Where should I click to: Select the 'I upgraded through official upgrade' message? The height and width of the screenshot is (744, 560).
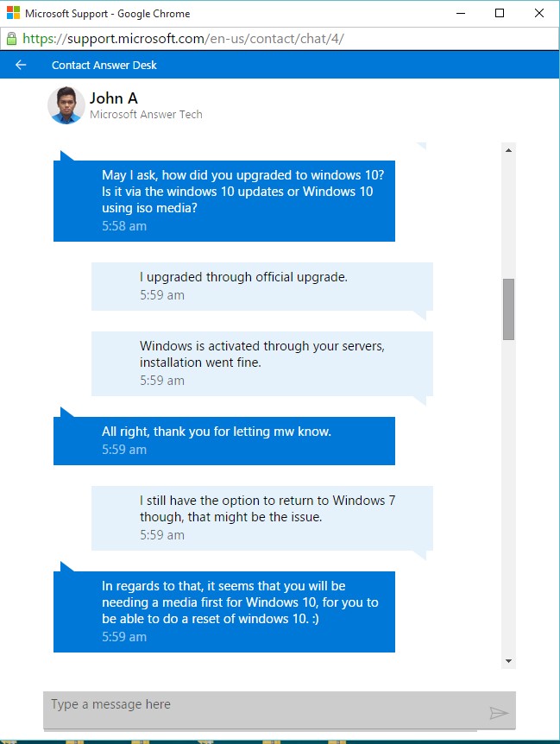pyautogui.click(x=243, y=278)
